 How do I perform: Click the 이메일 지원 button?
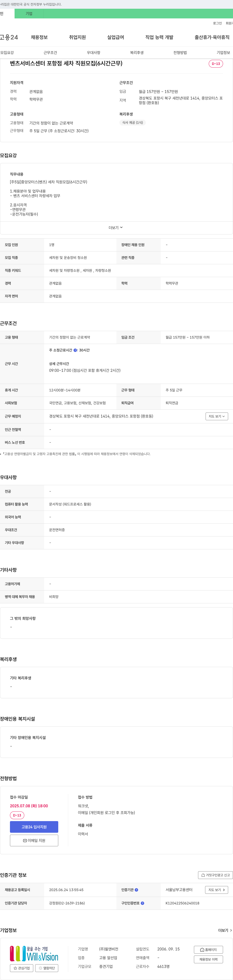34,840
